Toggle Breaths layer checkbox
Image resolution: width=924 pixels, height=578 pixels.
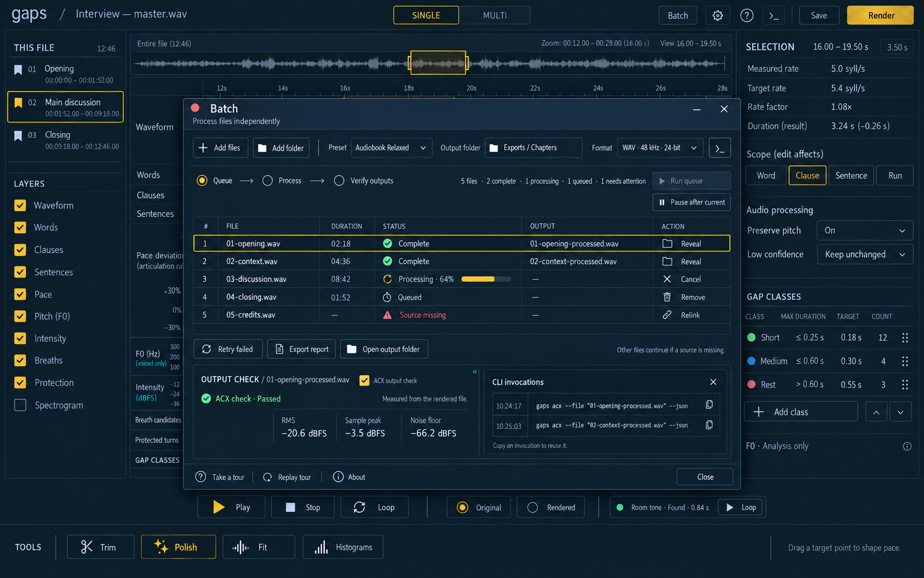20,361
